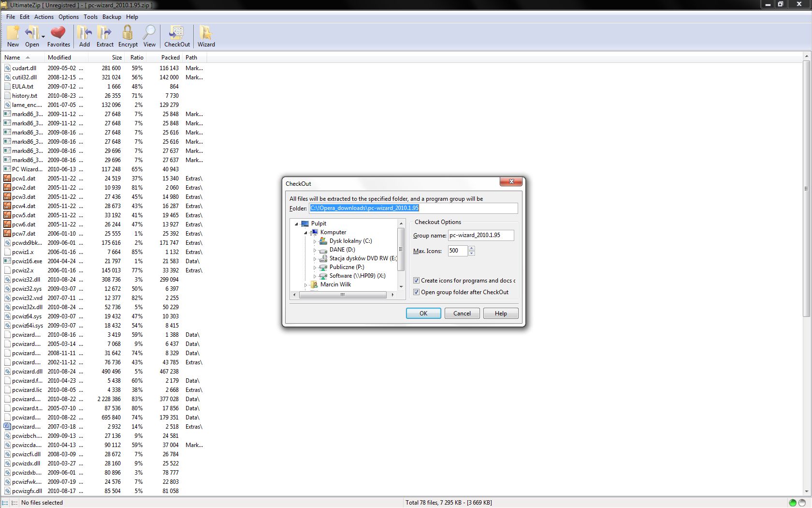Screen dimensions: 812x508
Task: Select the Komputer icon in folder tree
Action: pos(314,232)
